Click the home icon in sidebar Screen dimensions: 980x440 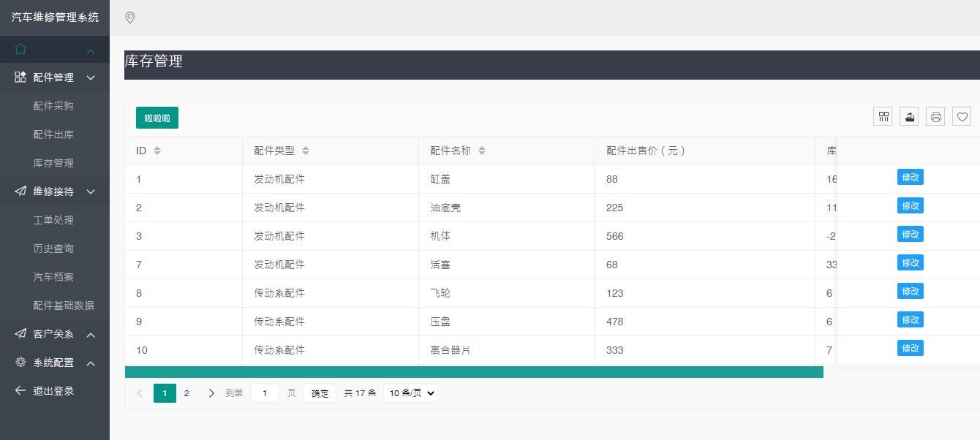(x=20, y=50)
